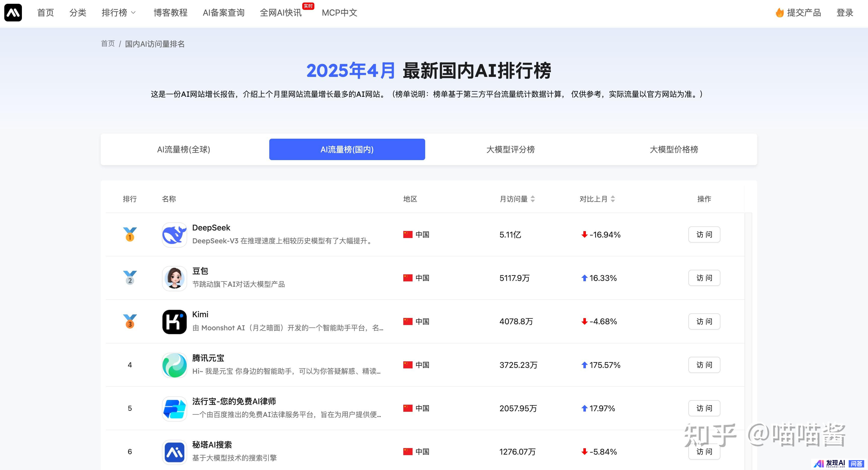Click the DeepSeek name text
This screenshot has height=470, width=868.
click(211, 228)
